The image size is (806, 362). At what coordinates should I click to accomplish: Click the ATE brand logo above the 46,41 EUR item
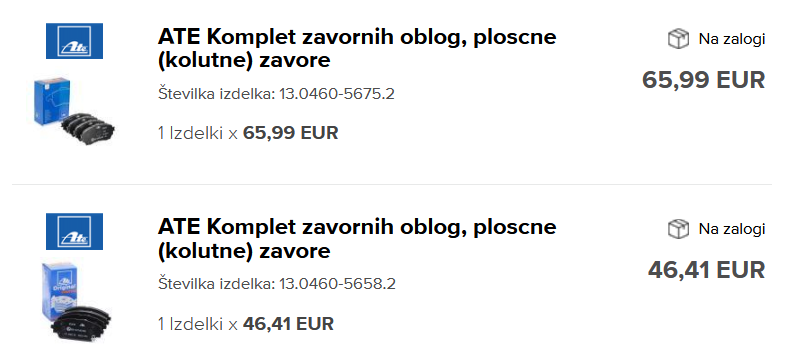pos(74,231)
